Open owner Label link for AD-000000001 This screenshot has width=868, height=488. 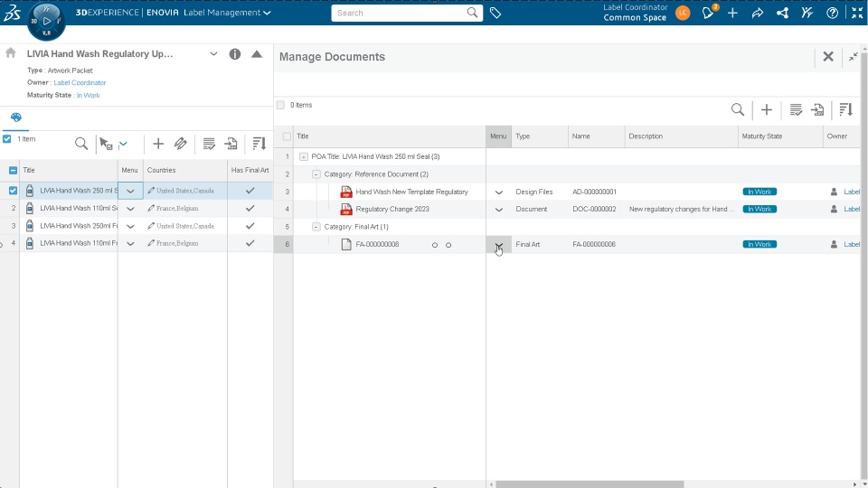(x=852, y=192)
